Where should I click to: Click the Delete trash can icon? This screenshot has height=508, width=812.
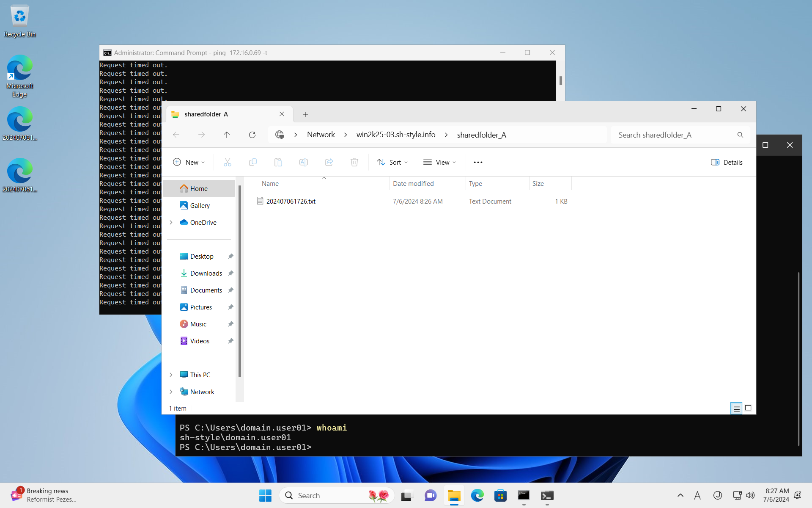[x=354, y=162]
